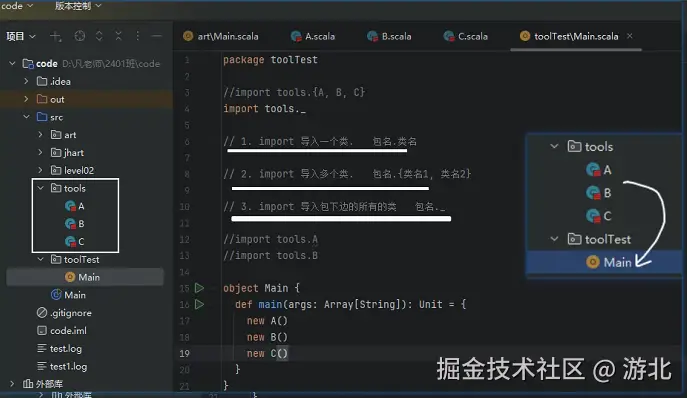
Task: Select class B under tools folder
Action: coord(74,224)
